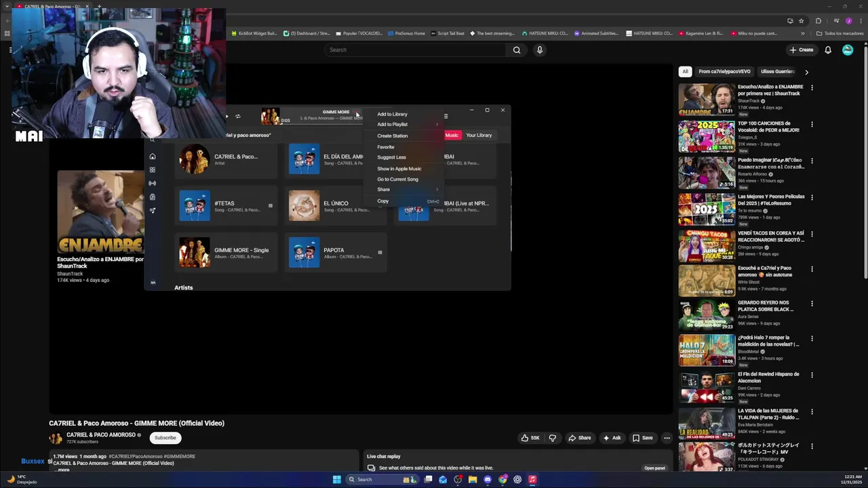The image size is (868, 488).
Task: Open the #TETAS song result
Action: tap(226, 206)
